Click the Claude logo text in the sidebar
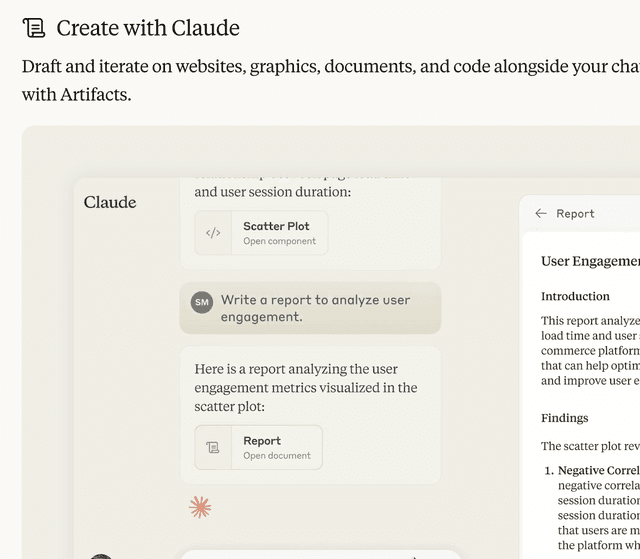The image size is (640, 559). click(x=110, y=202)
